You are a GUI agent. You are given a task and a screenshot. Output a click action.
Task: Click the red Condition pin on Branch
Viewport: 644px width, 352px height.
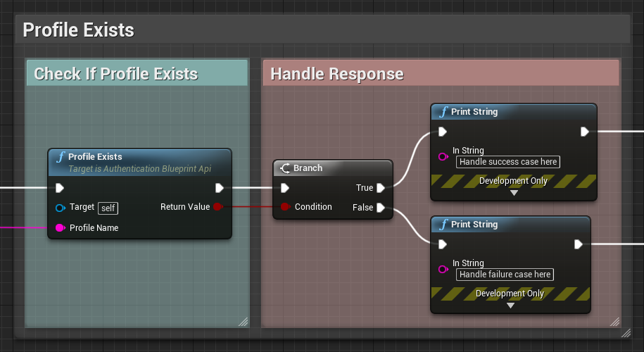pos(284,207)
